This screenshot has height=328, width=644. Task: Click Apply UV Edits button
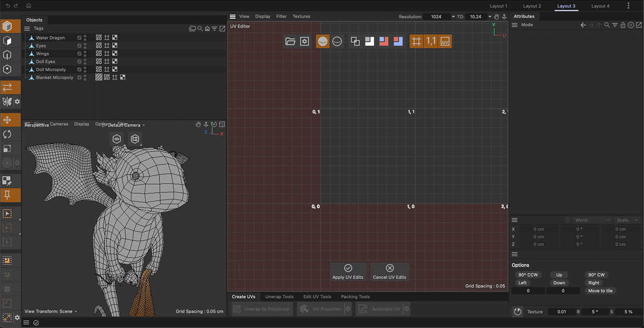(x=348, y=272)
